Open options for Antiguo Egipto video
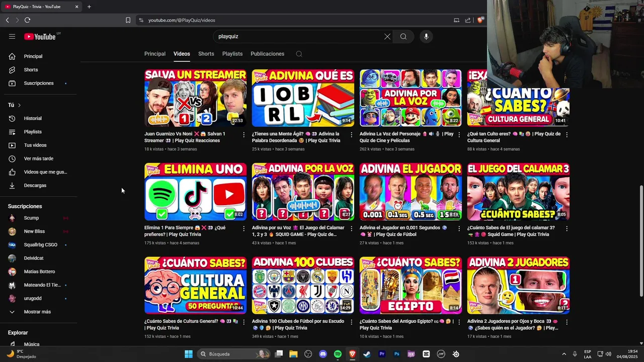Image resolution: width=644 pixels, height=362 pixels. pos(459,322)
